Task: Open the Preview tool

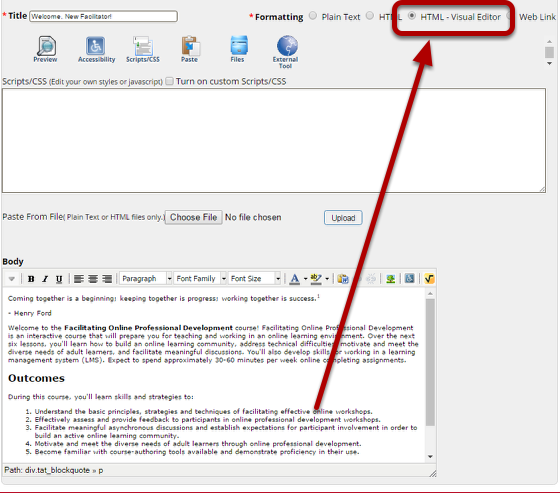Action: pos(46,49)
